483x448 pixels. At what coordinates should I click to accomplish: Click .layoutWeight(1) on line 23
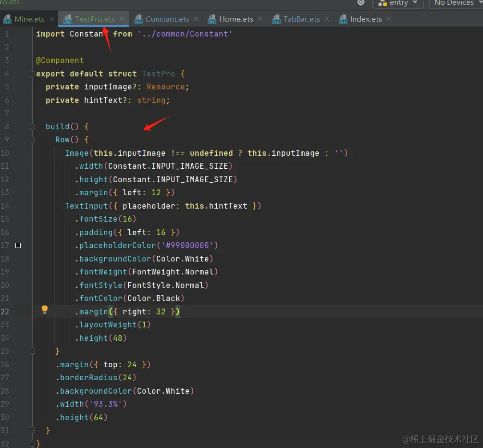(113, 325)
